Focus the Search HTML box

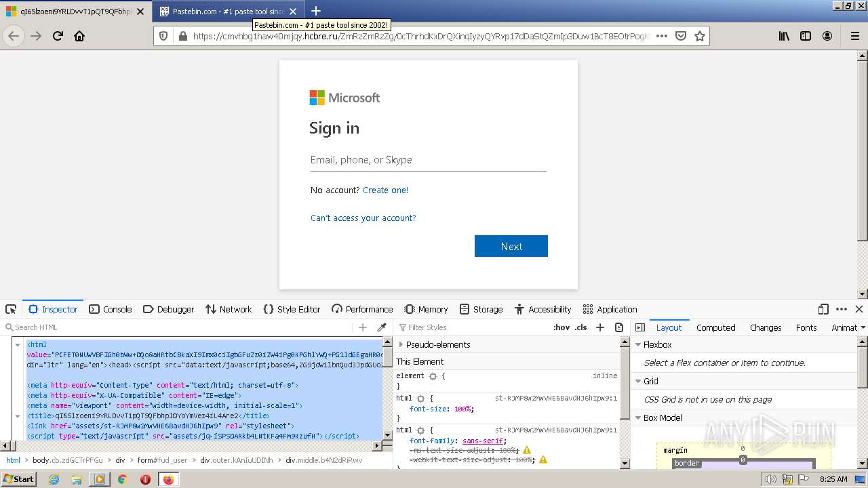tap(178, 327)
